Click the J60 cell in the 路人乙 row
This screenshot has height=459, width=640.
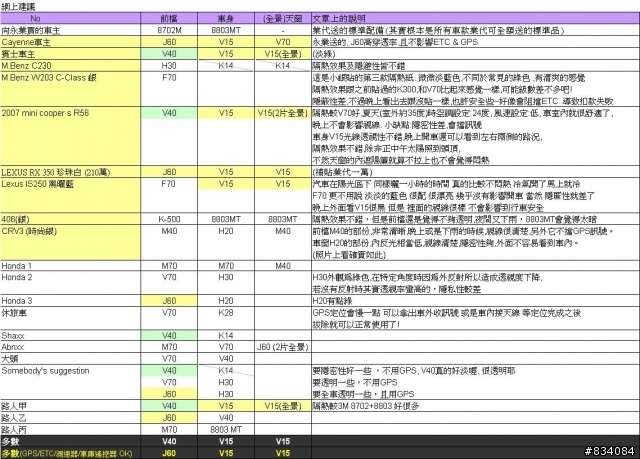tap(169, 418)
